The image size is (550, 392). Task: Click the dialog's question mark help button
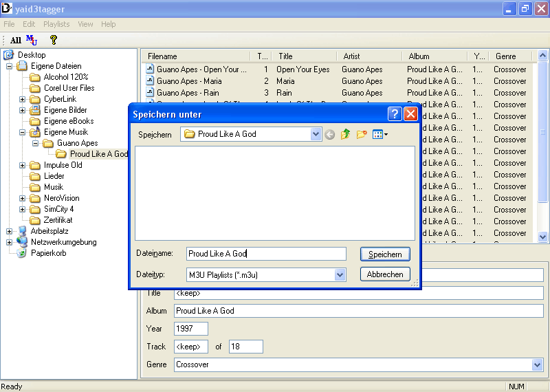pyautogui.click(x=395, y=114)
